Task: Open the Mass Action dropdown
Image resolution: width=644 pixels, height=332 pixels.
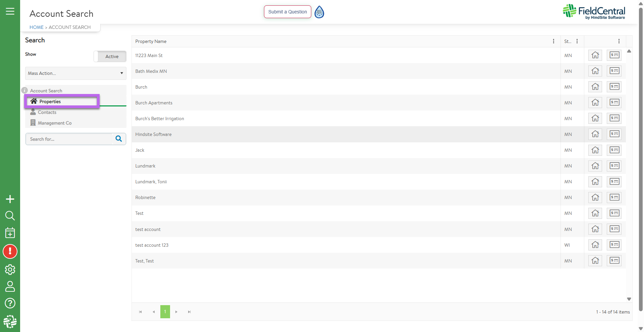Action: pos(75,73)
